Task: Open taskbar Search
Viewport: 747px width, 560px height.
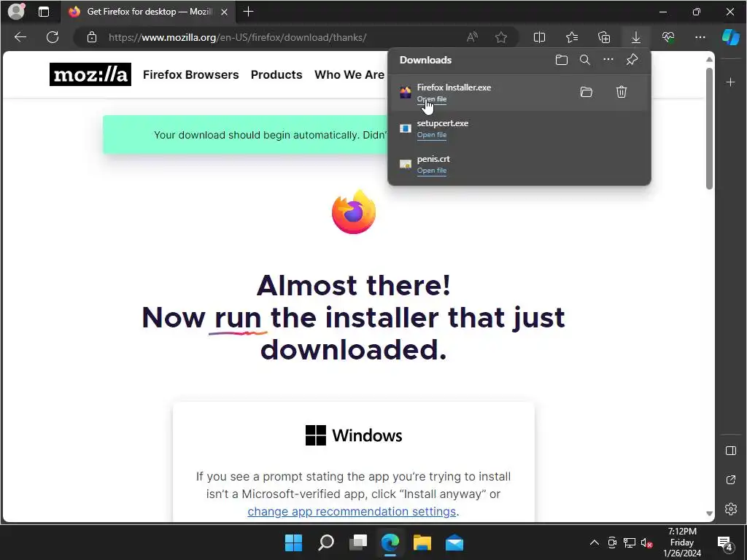Action: [326, 542]
